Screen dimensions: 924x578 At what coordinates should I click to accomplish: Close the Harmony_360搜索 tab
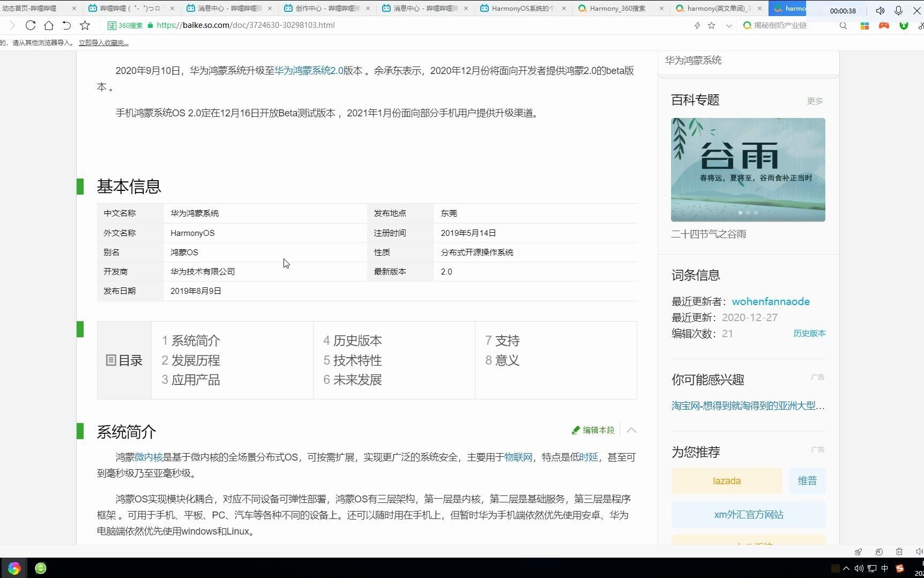pos(661,9)
